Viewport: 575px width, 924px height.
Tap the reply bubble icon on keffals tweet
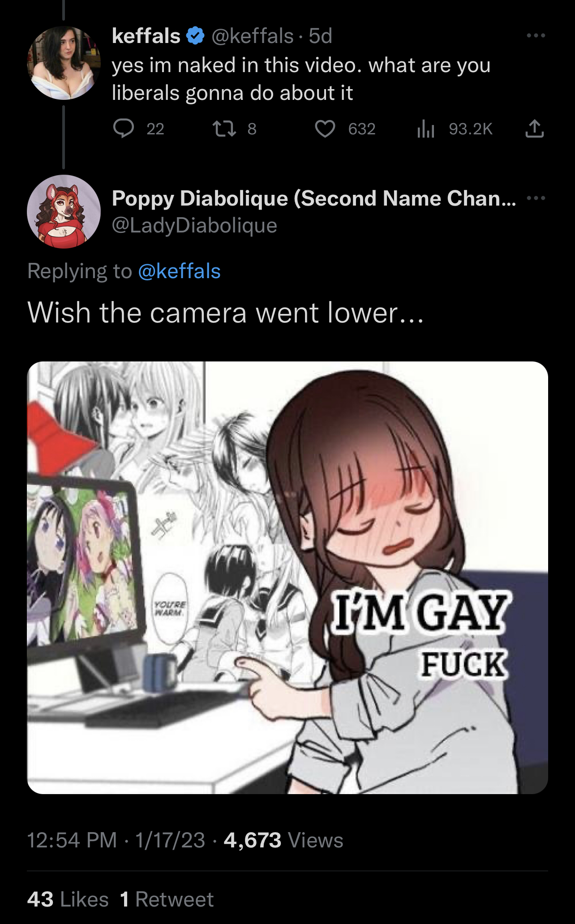coord(123,129)
